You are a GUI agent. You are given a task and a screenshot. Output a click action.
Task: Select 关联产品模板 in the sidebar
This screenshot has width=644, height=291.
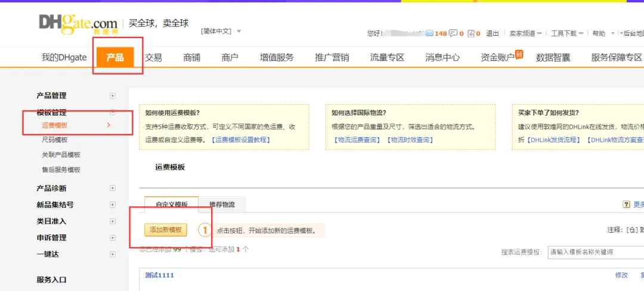pos(61,154)
